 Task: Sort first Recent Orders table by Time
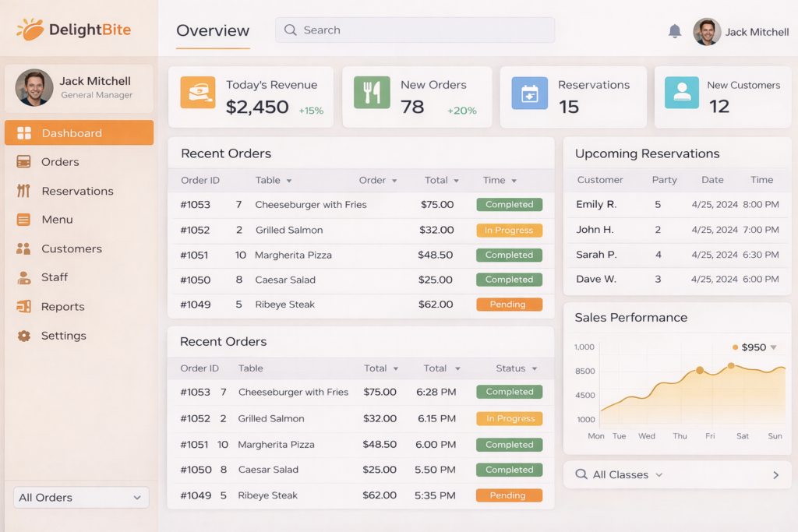pos(500,181)
